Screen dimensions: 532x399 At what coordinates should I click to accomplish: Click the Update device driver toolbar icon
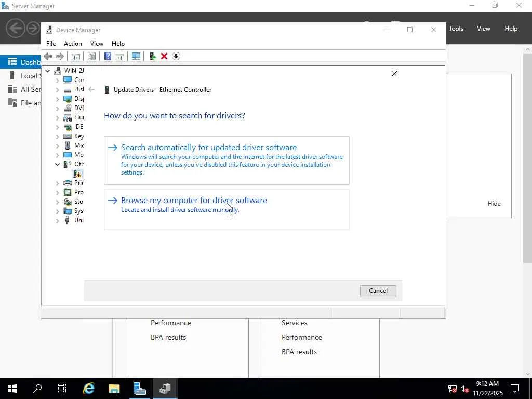click(152, 56)
